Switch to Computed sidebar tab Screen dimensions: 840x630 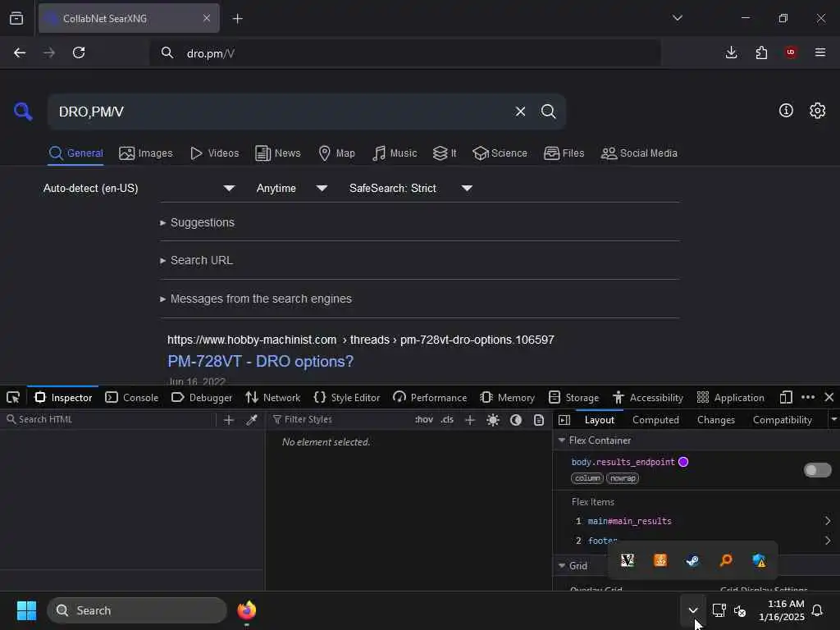point(655,420)
